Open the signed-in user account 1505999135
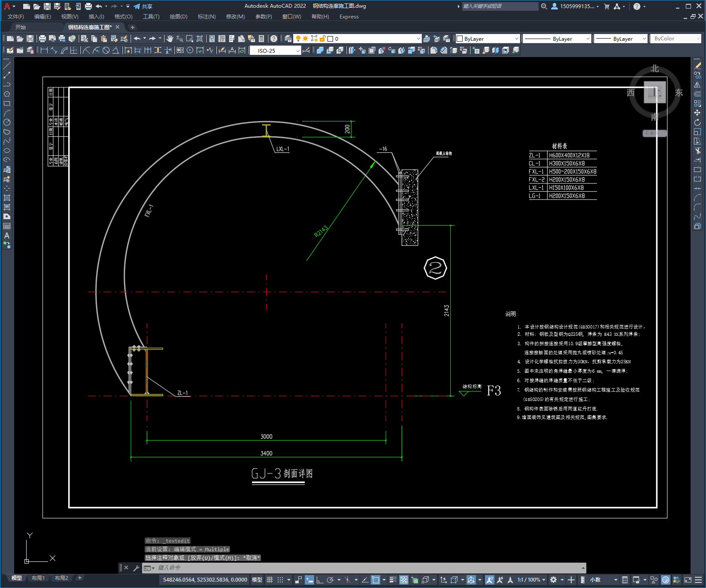Viewport: 706px width, 588px height. tap(575, 6)
